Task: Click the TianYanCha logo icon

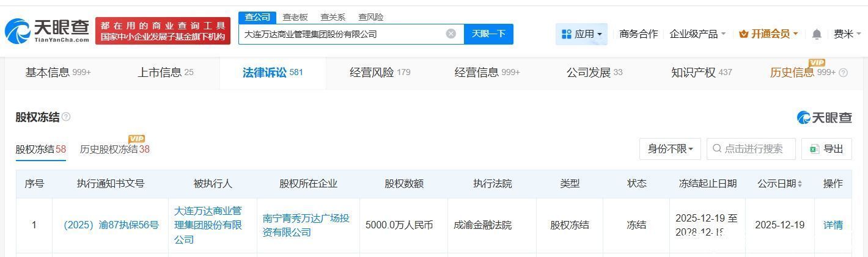Action: tap(18, 31)
